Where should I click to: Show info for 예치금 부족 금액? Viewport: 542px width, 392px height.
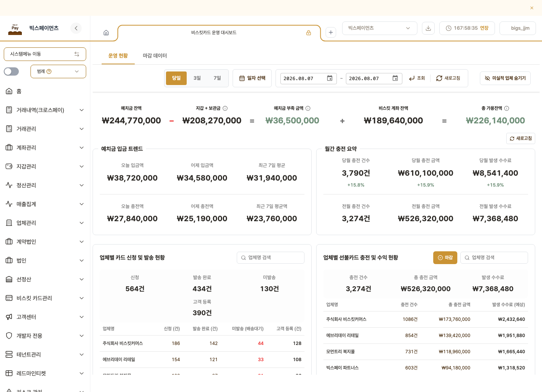[x=308, y=108]
